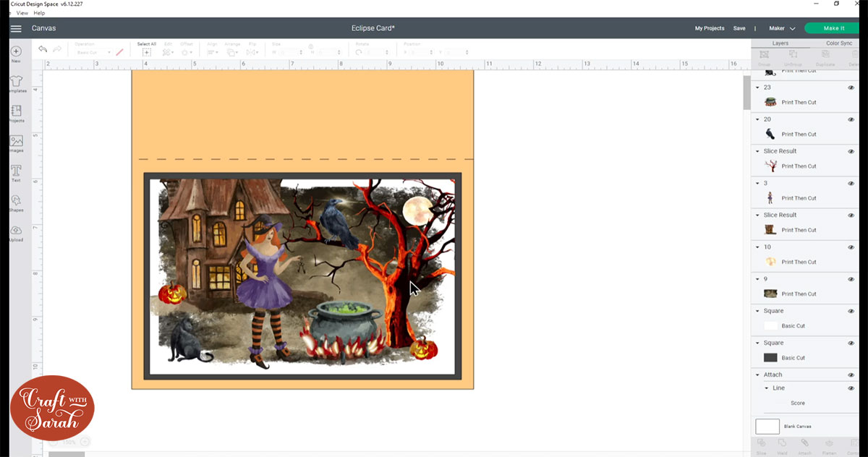Toggle visibility of layer 9
868x457 pixels.
coord(851,279)
